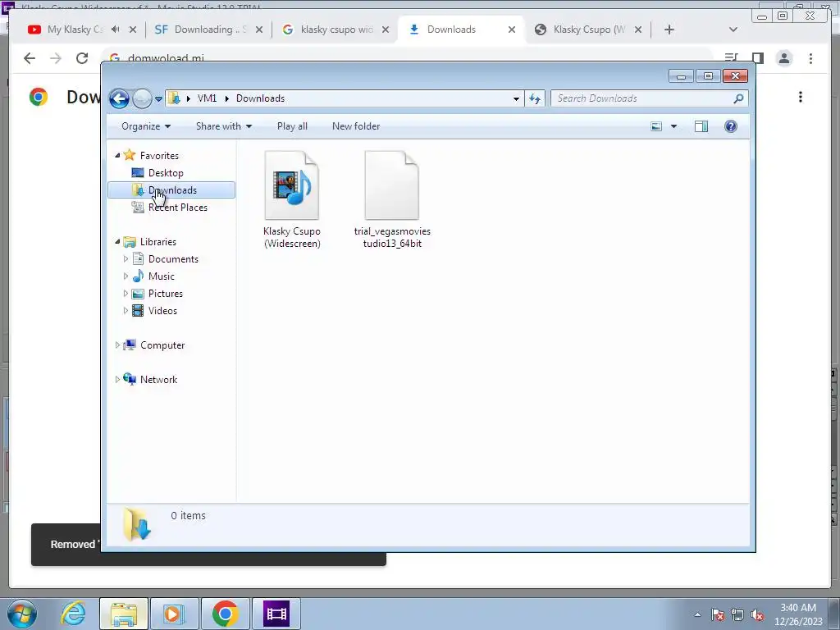
Task: Close the Chrome Downloads tab
Action: (x=512, y=30)
